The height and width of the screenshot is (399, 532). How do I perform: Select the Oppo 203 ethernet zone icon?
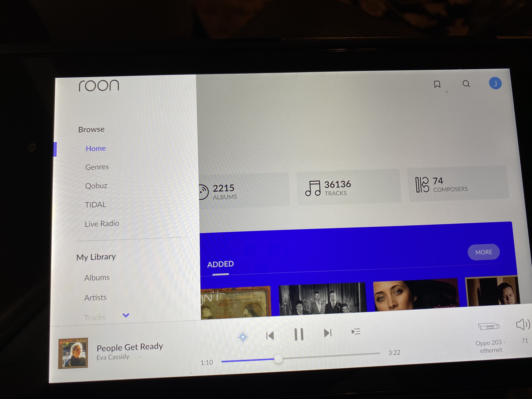(488, 326)
